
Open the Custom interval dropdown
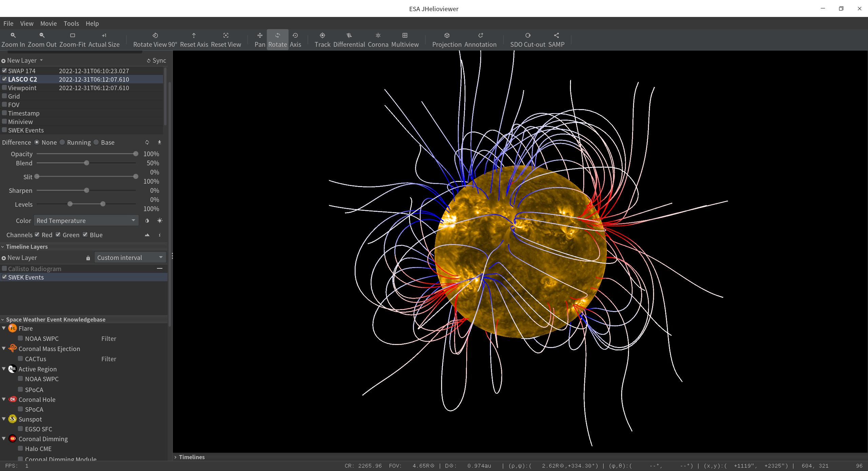pos(130,258)
